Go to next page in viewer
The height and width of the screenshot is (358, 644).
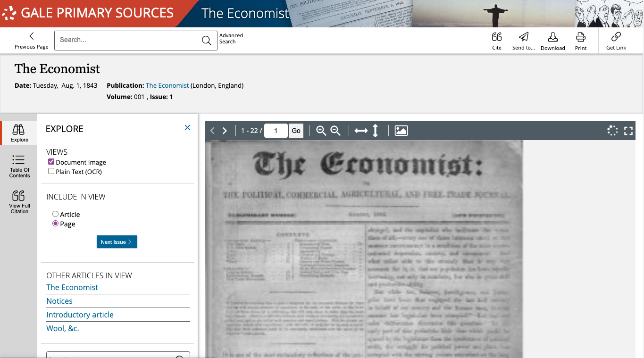coord(225,131)
